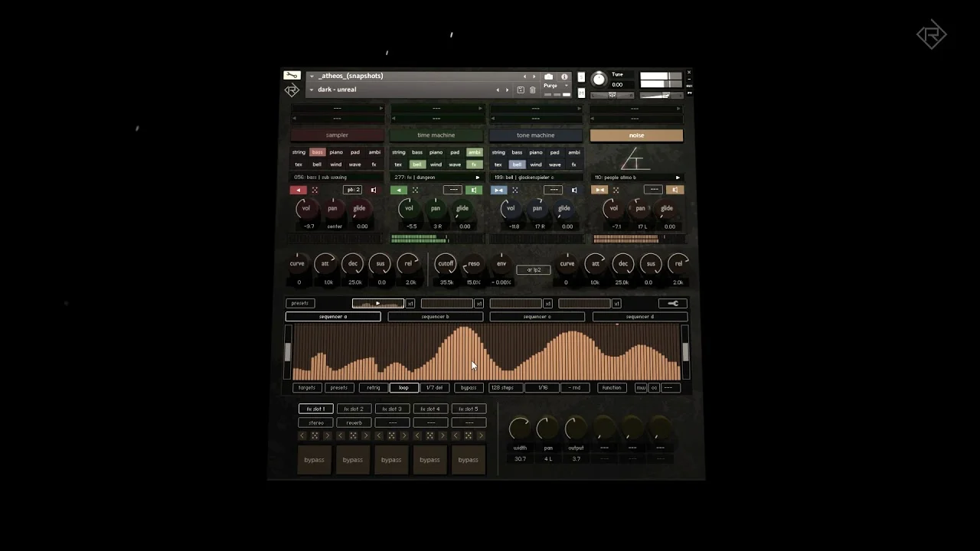Click the Tune value field 0.00
This screenshot has height=551, width=980.
pos(618,85)
